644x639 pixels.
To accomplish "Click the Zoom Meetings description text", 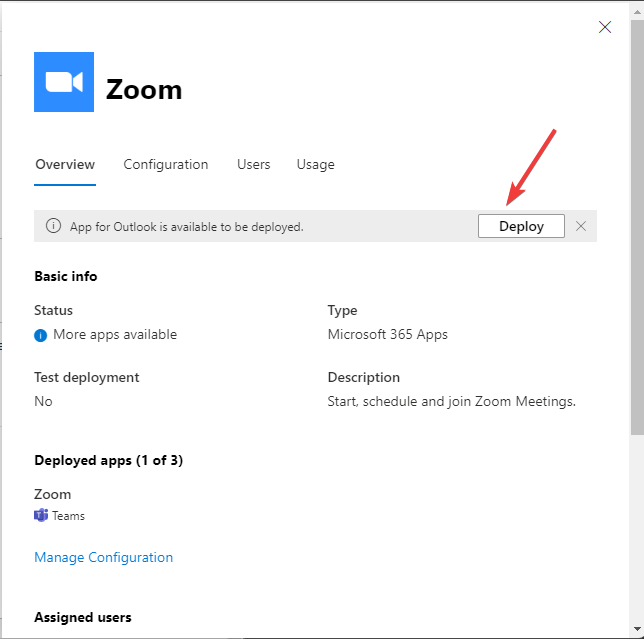I will point(452,401).
